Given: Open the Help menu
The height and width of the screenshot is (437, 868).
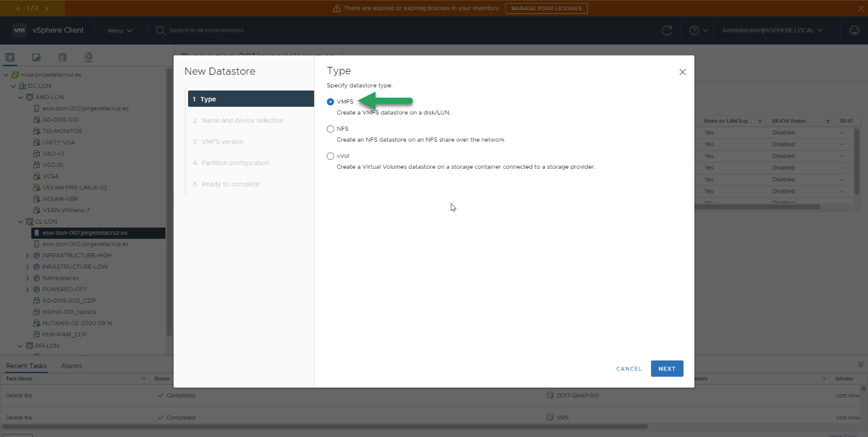Looking at the screenshot, I should (698, 31).
